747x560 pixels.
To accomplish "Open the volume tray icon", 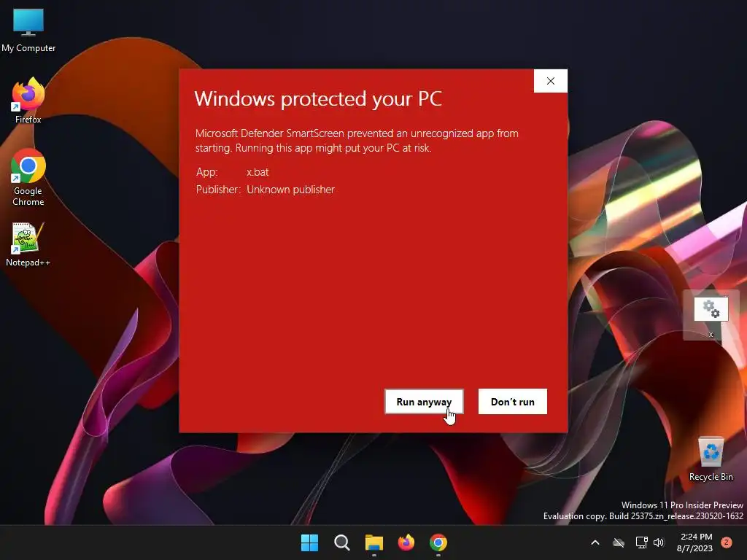I will pos(659,542).
